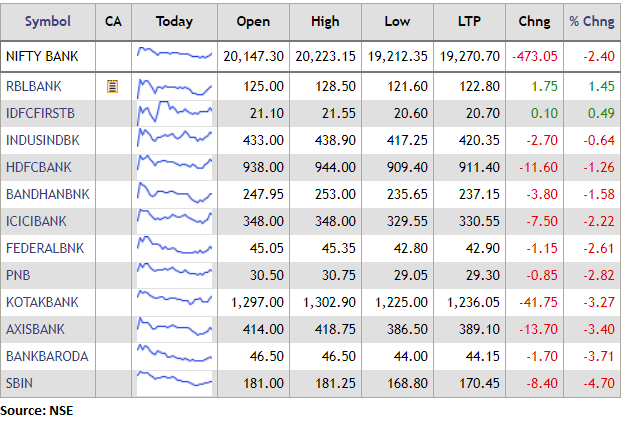Open the HDFCBANK symbol link

(x=39, y=167)
